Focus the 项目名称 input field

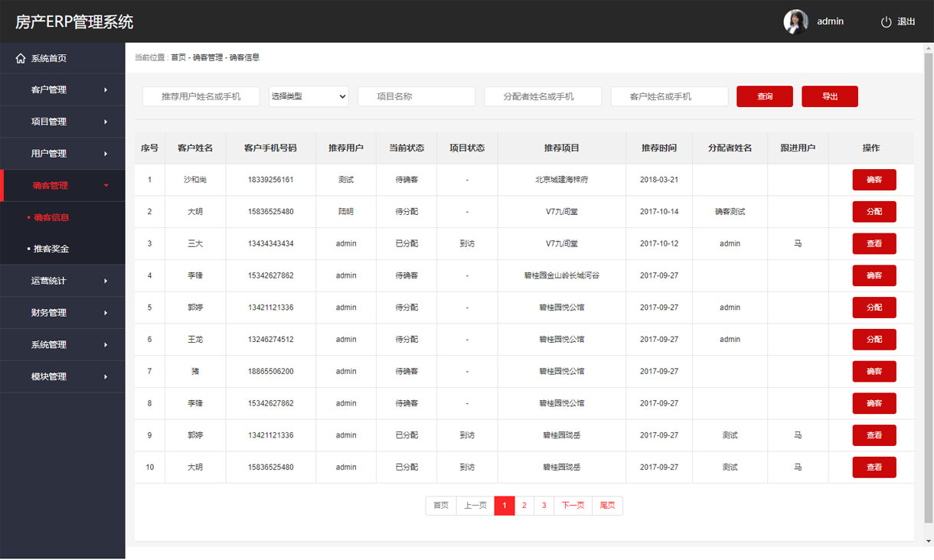416,96
